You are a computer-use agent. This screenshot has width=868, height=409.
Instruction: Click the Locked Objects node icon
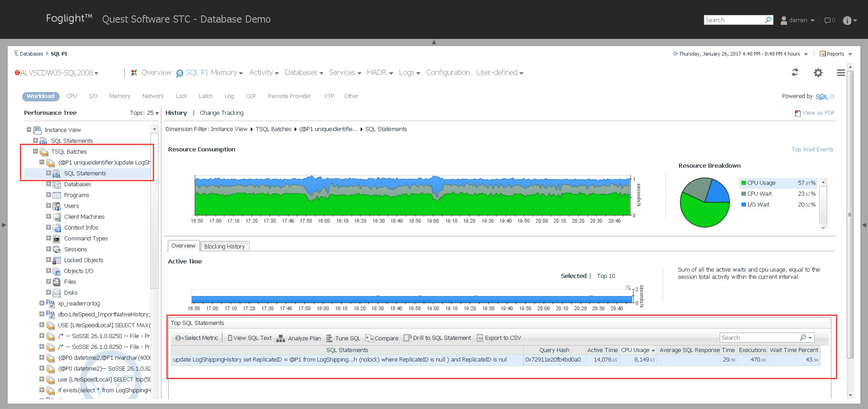[57, 260]
